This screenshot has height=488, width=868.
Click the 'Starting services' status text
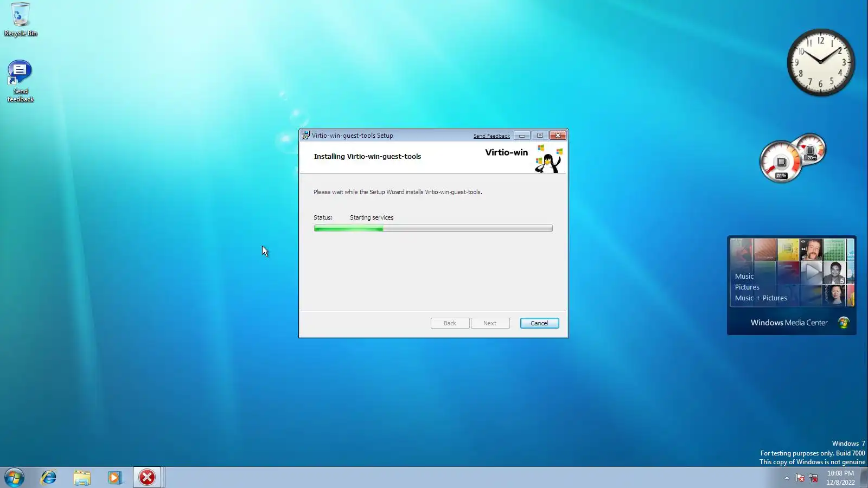click(372, 217)
